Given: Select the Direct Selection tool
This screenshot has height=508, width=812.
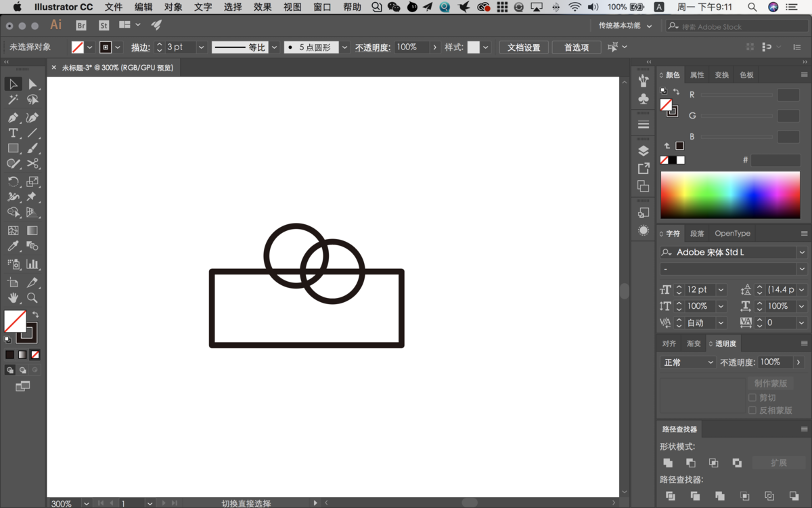Looking at the screenshot, I should point(32,84).
